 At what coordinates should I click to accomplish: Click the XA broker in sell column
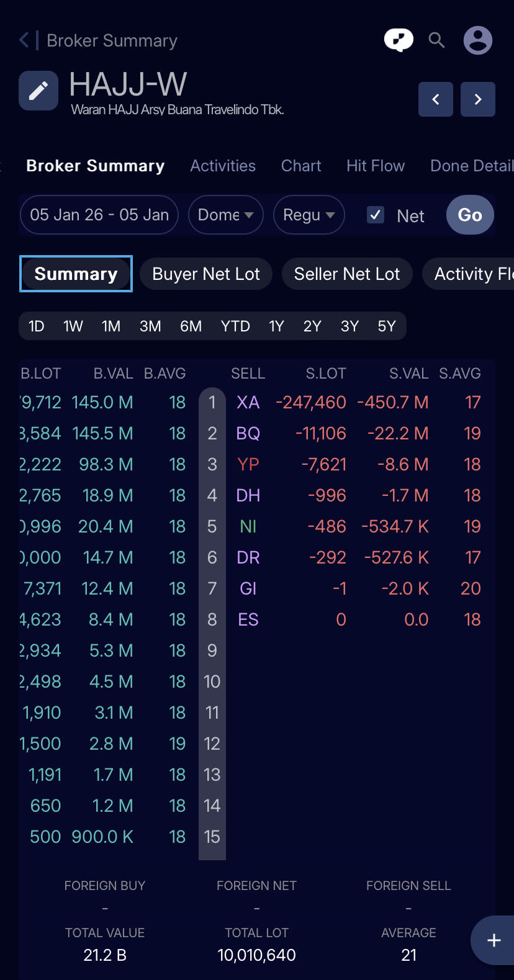[248, 403]
